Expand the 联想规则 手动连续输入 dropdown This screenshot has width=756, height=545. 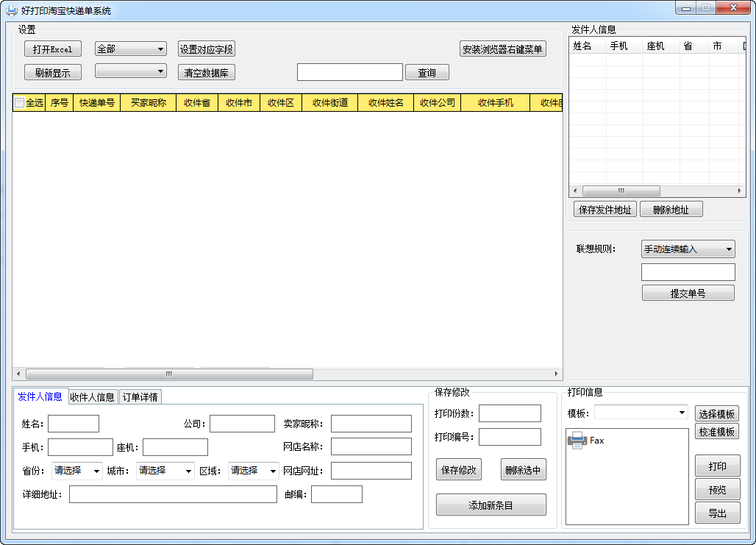688,249
